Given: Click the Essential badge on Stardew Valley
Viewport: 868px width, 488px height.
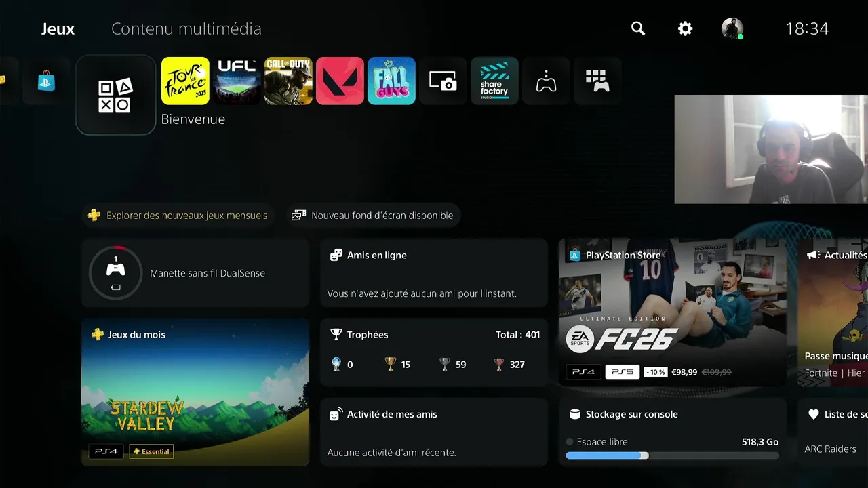Looking at the screenshot, I should [x=151, y=451].
